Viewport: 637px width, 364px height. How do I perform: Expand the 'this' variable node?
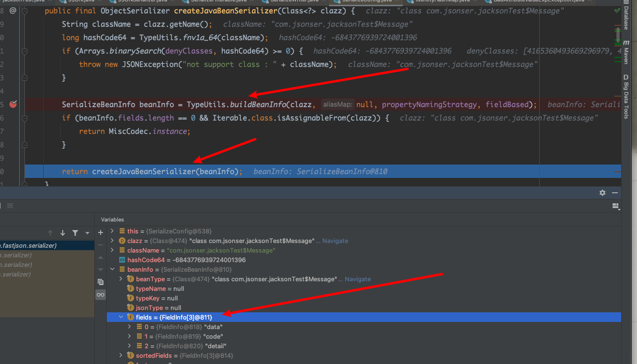113,231
